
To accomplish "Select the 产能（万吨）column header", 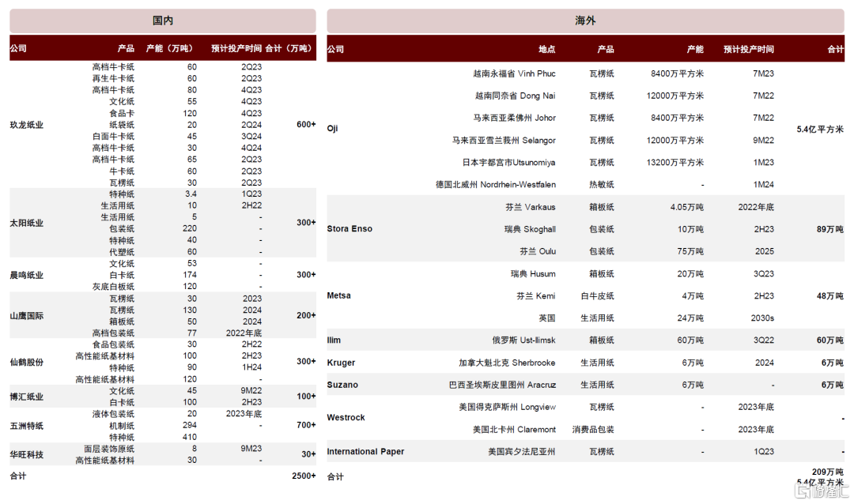I will click(169, 48).
